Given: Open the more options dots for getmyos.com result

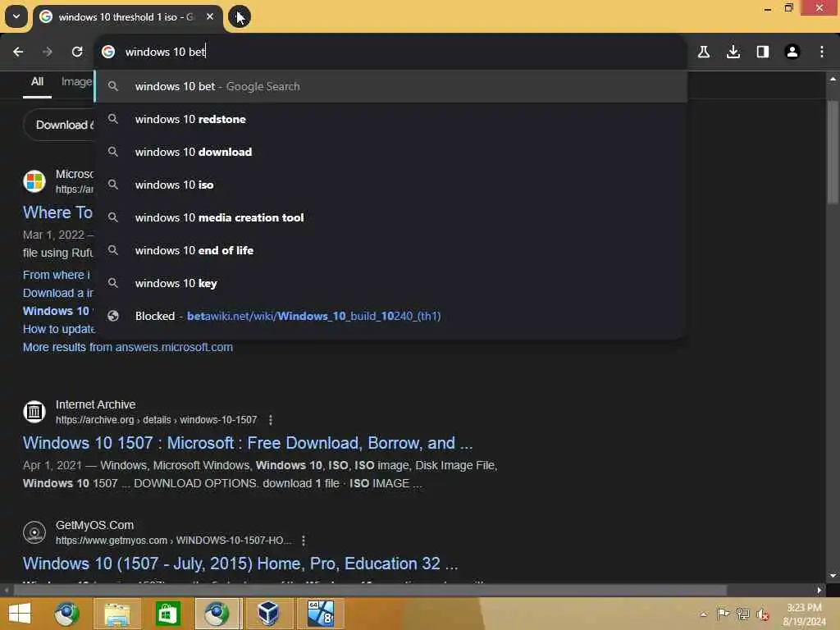Looking at the screenshot, I should (304, 541).
